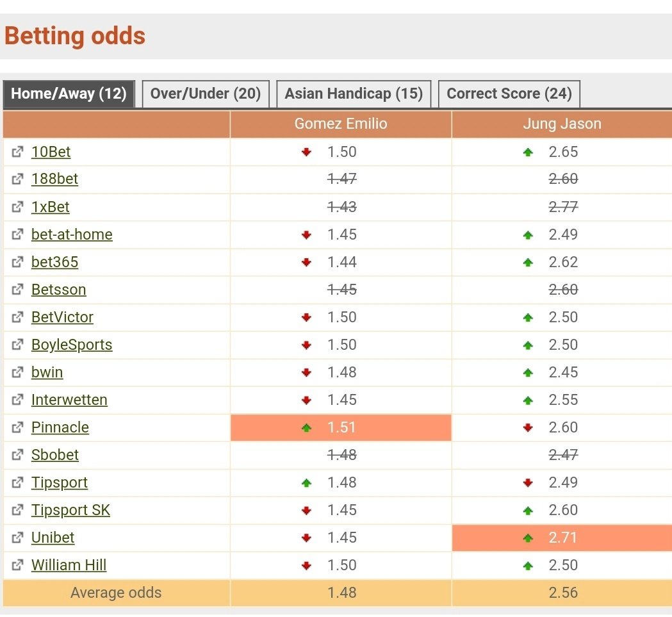Visit the Tipsport SK bookmaker link

point(70,511)
